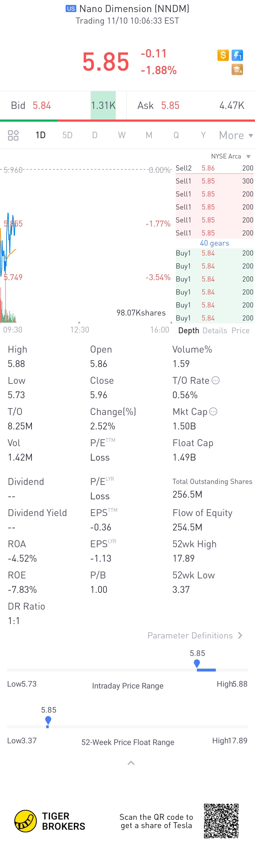Screen dimensions: 255x868
Task: Open T/O Rate info bubble icon
Action: coord(216,381)
